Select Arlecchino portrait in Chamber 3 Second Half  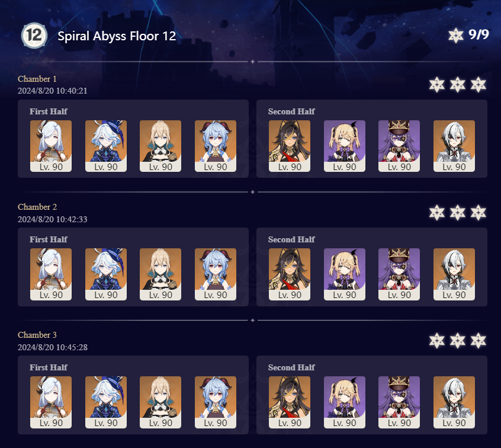coord(454,402)
